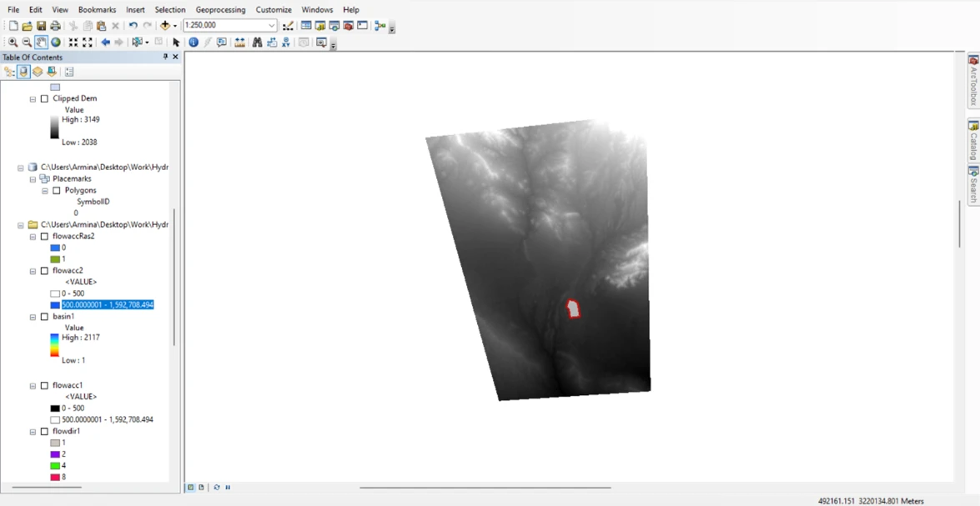Turn on the flowacc2 layer

click(44, 271)
